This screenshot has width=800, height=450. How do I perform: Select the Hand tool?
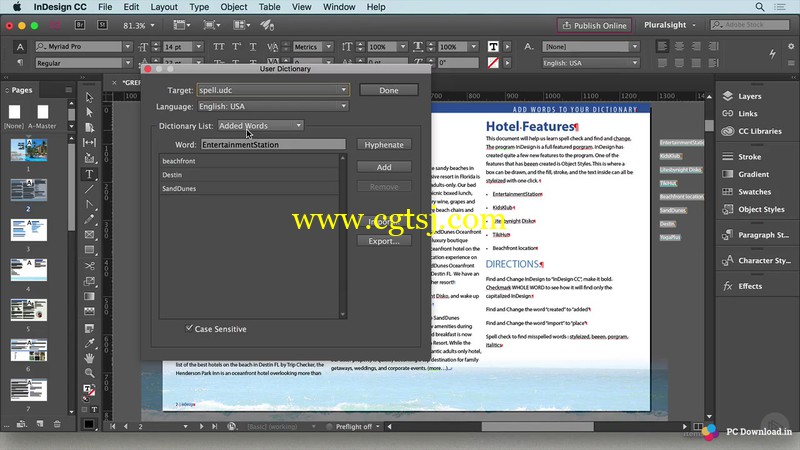[89, 358]
